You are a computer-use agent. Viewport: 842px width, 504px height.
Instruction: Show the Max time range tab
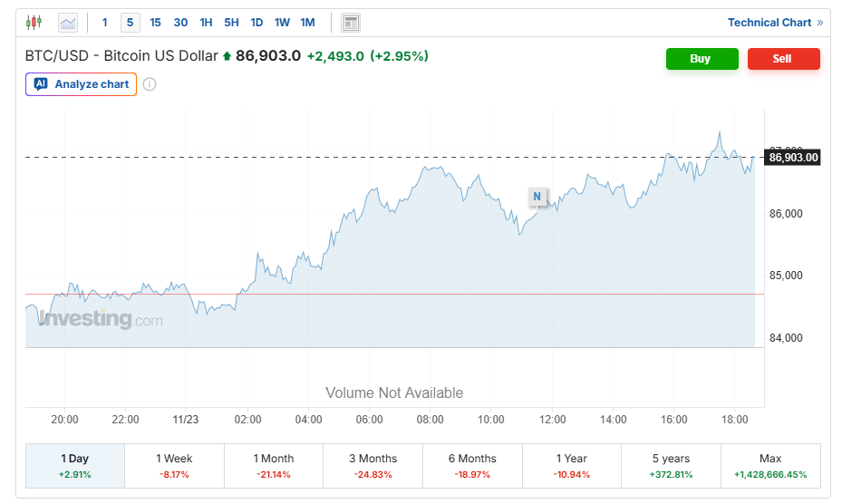tap(770, 466)
